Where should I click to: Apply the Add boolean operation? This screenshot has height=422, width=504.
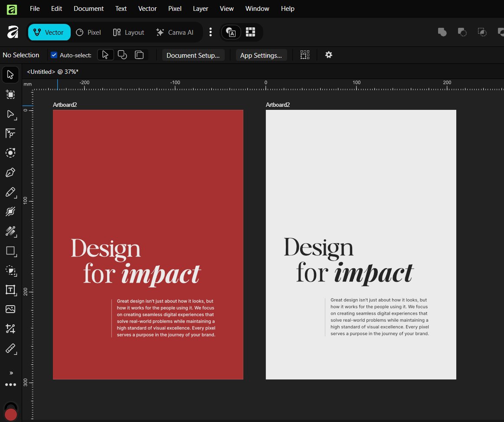coord(442,32)
